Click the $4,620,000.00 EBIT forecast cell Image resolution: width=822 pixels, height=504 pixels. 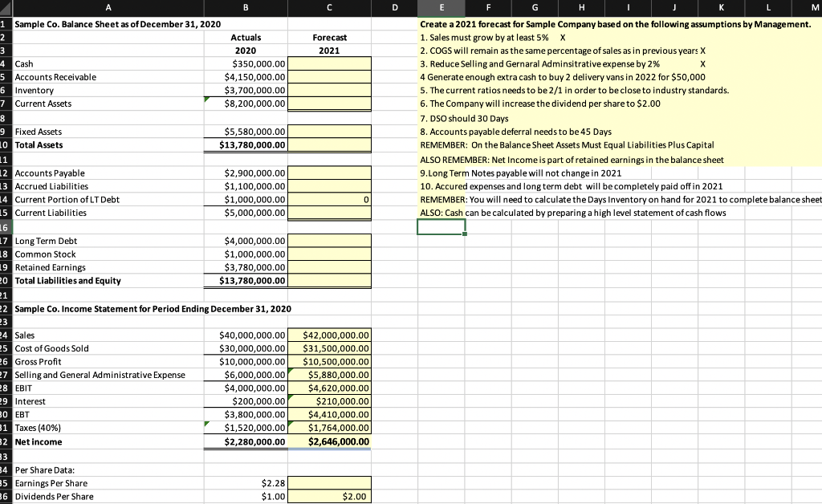click(329, 388)
